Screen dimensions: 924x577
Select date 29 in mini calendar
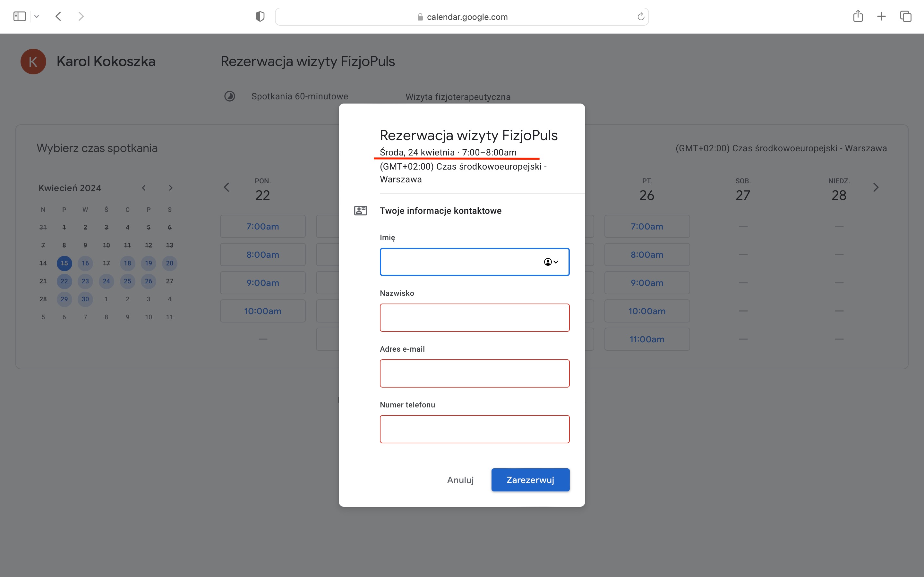[64, 299]
